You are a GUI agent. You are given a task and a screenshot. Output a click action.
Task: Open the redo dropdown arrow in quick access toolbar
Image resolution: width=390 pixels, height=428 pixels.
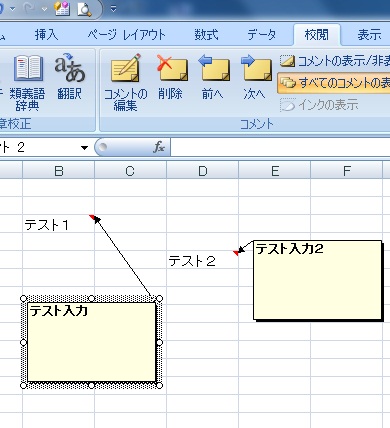click(x=44, y=9)
